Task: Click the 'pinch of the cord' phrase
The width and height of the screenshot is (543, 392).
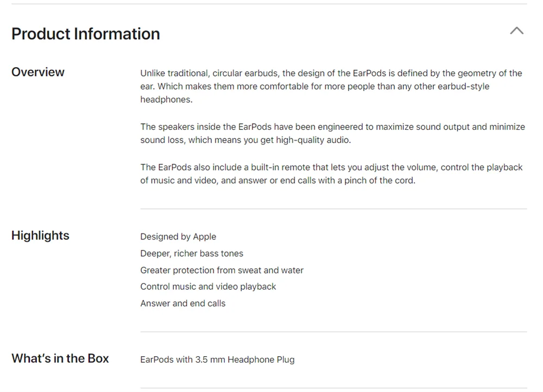Action: pos(380,180)
